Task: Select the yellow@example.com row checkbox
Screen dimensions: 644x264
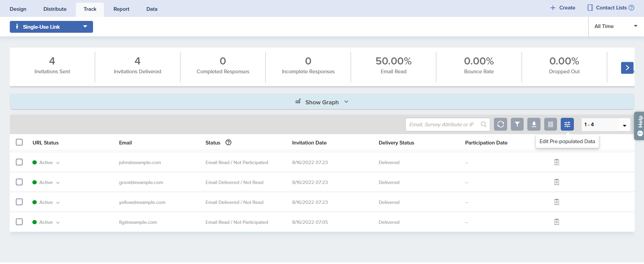Action: click(x=19, y=202)
